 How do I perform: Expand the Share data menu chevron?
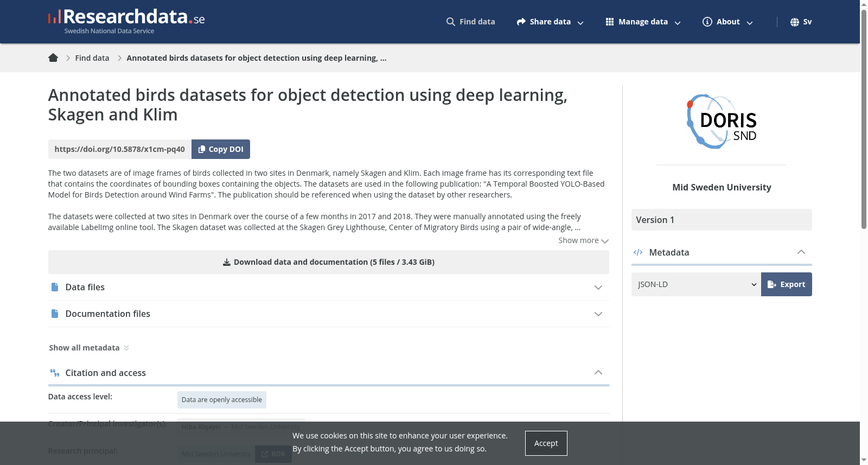pos(580,23)
